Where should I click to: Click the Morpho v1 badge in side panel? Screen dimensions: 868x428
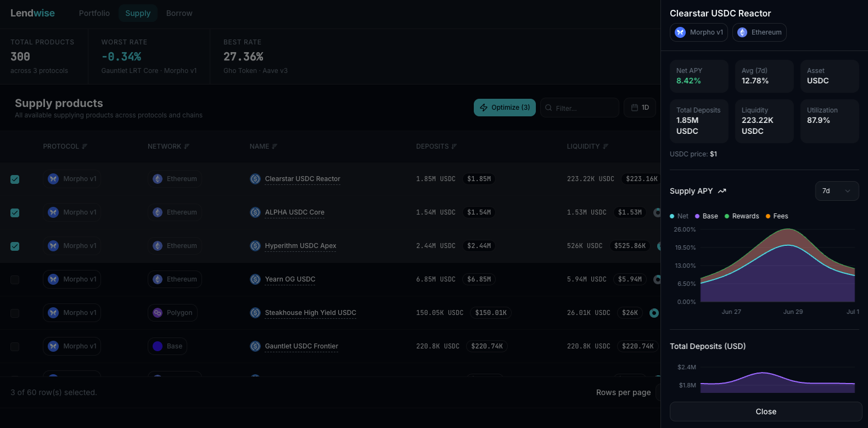699,32
